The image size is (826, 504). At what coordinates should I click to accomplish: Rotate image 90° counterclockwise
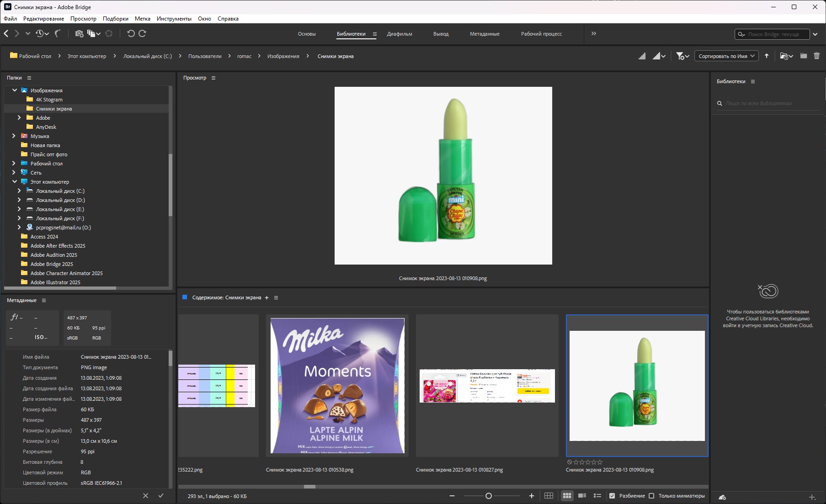tap(131, 33)
